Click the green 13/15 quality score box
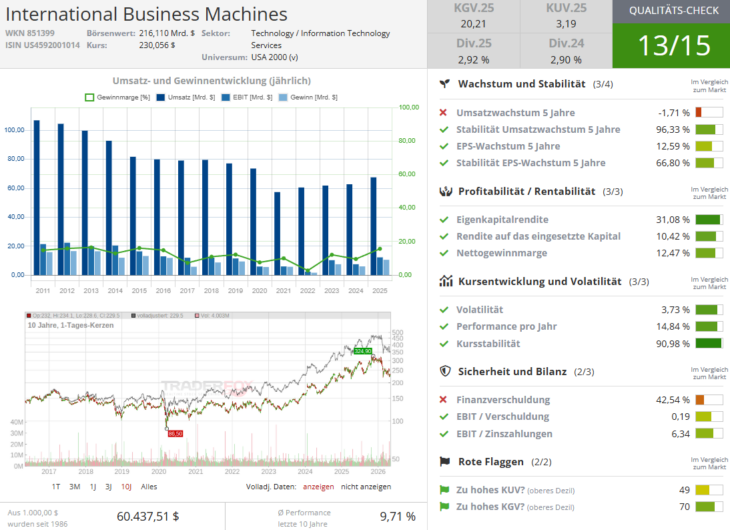This screenshot has width=730, height=530. pos(671,46)
